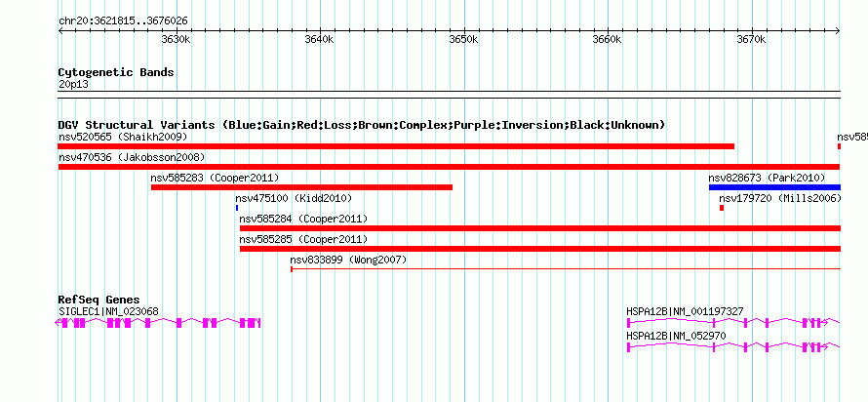This screenshot has height=402, width=868.
Task: Click the 3650k ruler tick label
Action: (x=464, y=40)
